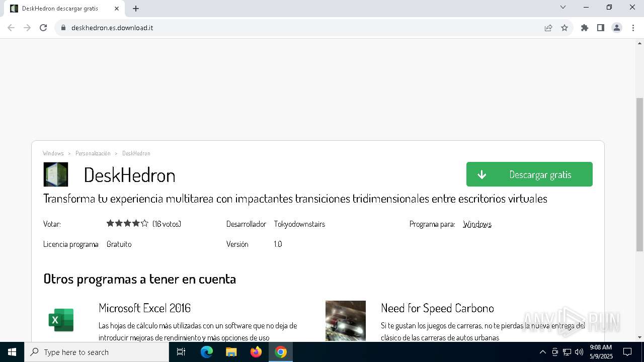Click the taskbar search box
This screenshot has width=644, height=362.
97,352
